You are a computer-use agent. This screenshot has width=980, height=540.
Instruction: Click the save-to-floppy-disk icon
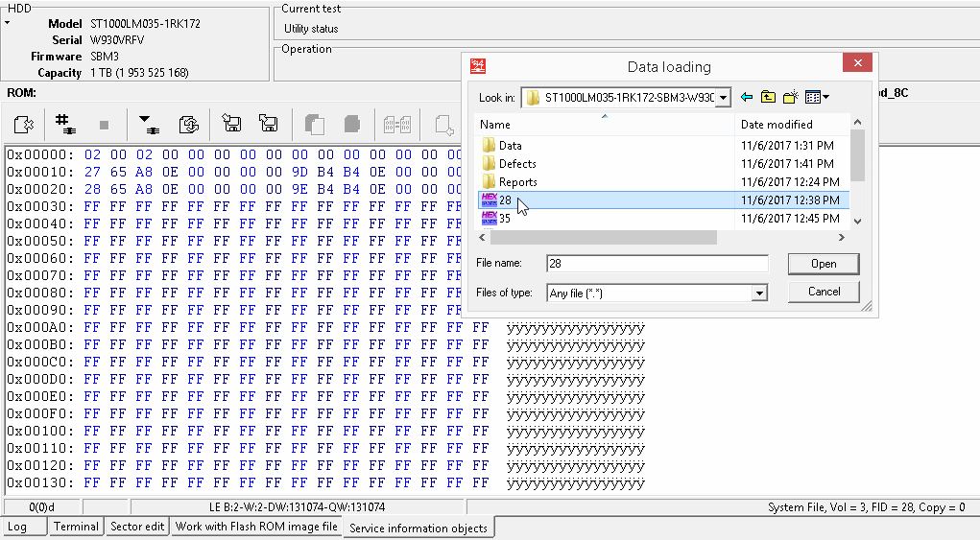268,123
